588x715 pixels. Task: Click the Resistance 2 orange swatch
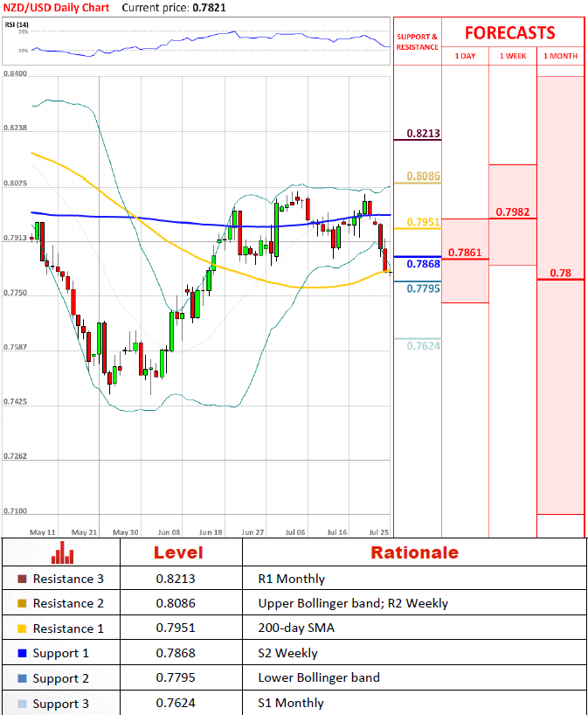click(x=22, y=603)
